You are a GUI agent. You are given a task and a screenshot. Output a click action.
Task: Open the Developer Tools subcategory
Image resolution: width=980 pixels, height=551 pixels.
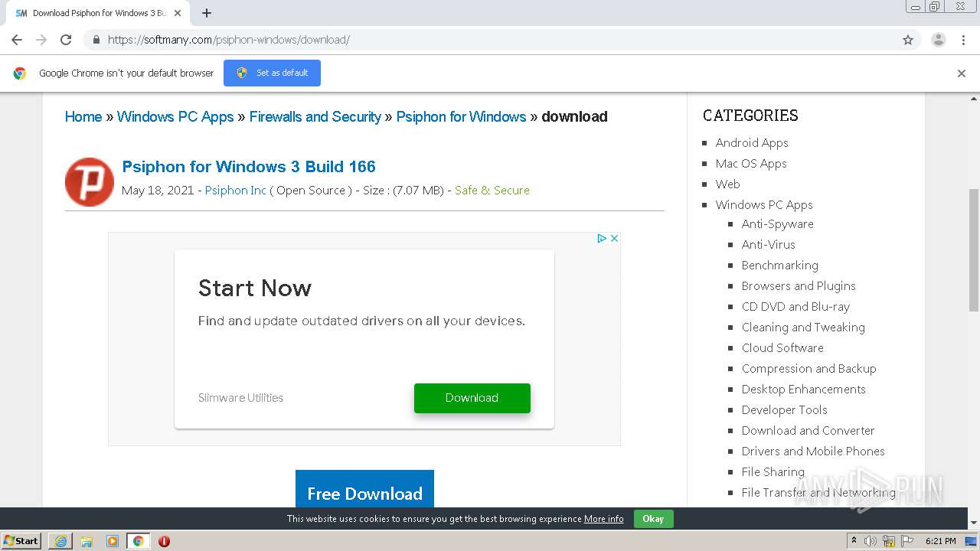[785, 409]
